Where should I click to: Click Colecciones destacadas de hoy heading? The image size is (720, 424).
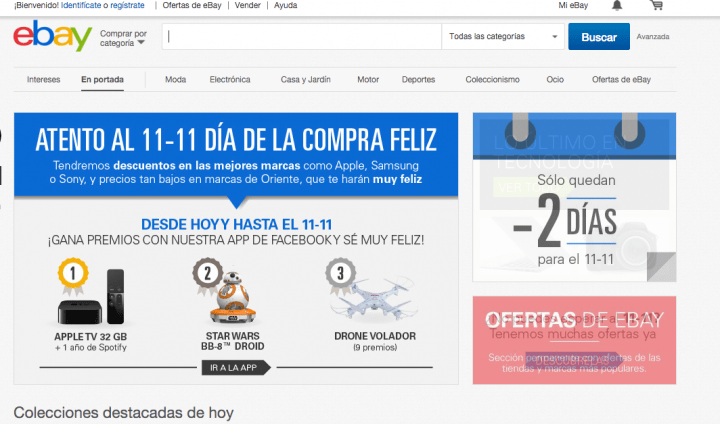(124, 413)
